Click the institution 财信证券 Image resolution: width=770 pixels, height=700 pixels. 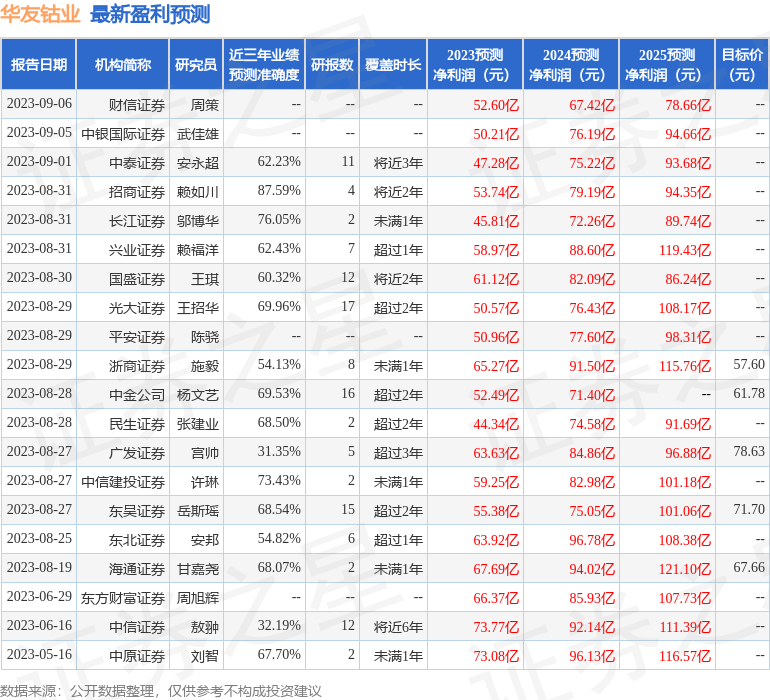[x=137, y=105]
